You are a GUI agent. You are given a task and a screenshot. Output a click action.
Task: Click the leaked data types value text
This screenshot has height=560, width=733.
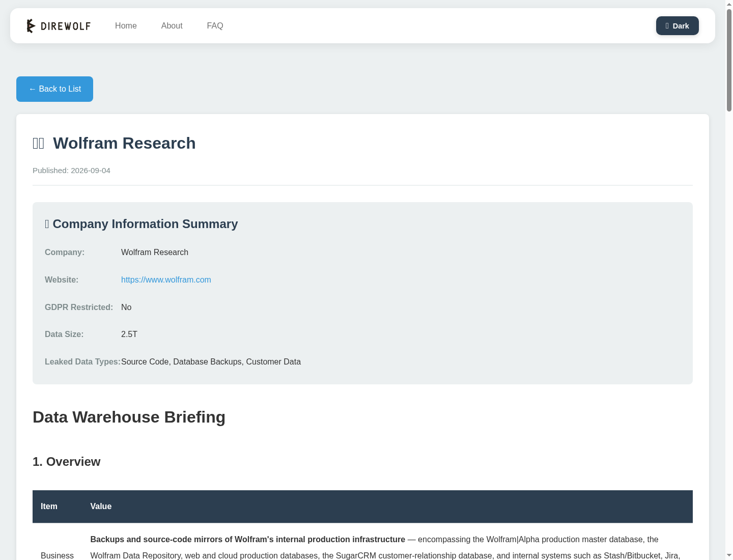pos(211,361)
